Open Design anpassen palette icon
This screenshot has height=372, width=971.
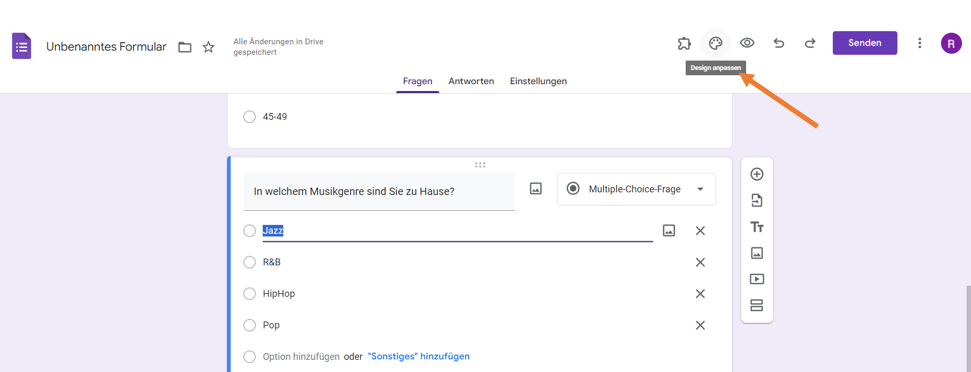pyautogui.click(x=715, y=43)
